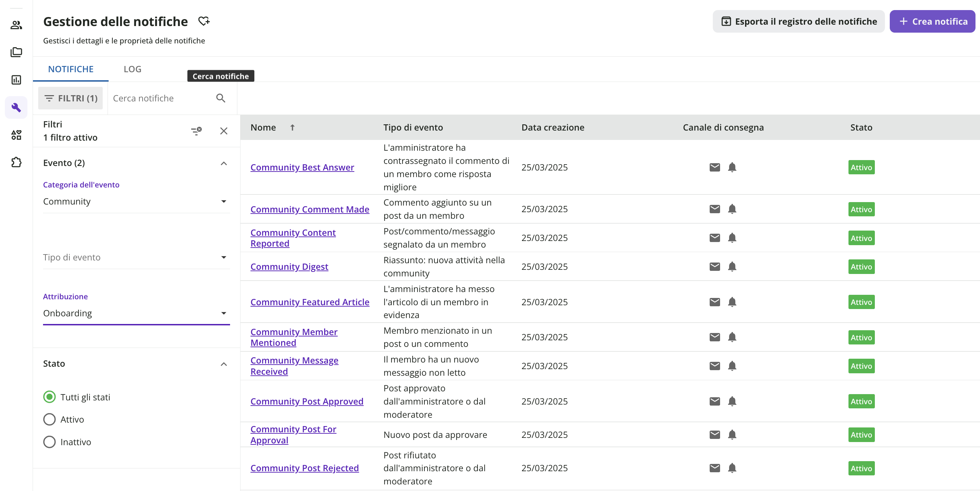
Task: Open the Community Digest link
Action: [x=289, y=267]
